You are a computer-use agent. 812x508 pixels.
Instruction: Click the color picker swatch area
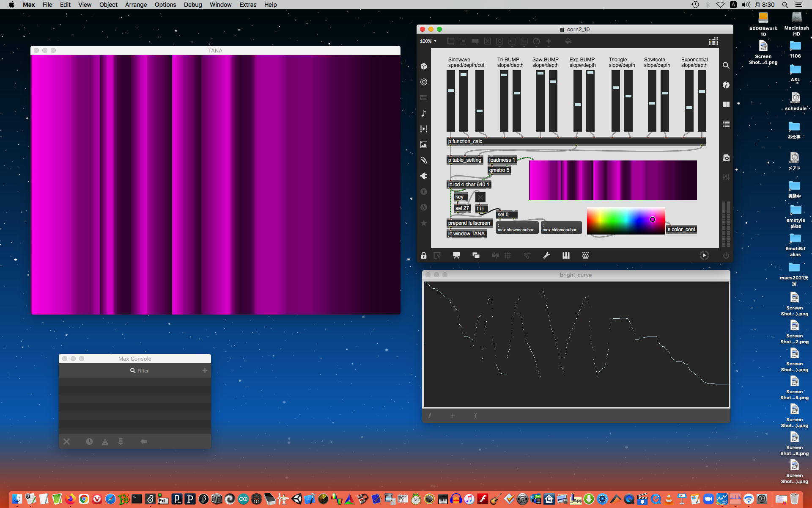coord(625,221)
